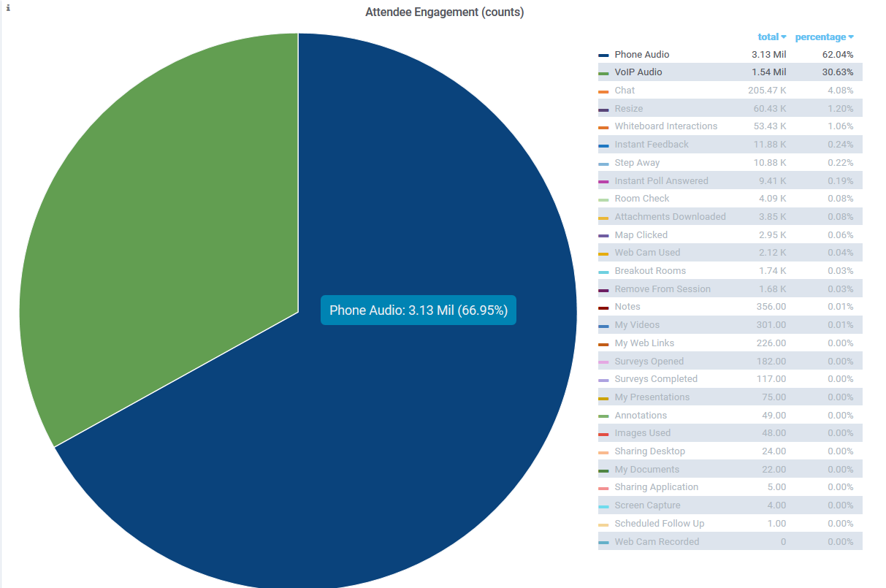Click the Instant Feedback legend color marker
Screen dimensions: 886x588
(603, 145)
